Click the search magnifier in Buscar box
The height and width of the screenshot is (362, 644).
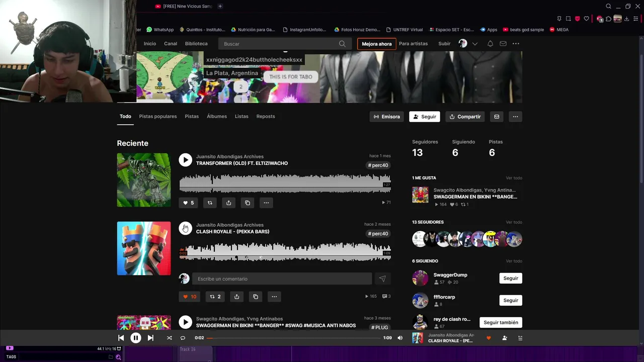pyautogui.click(x=342, y=44)
